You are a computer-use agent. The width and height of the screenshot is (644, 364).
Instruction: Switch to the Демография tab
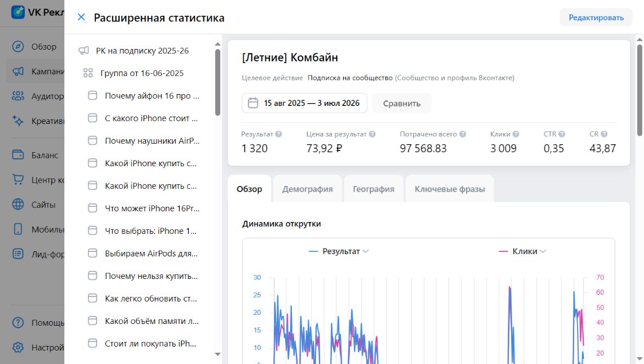(x=307, y=189)
